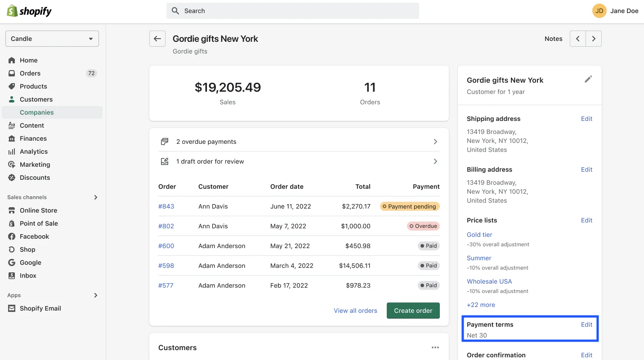This screenshot has width=644, height=360.
Task: Click the Create order button
Action: click(x=413, y=310)
